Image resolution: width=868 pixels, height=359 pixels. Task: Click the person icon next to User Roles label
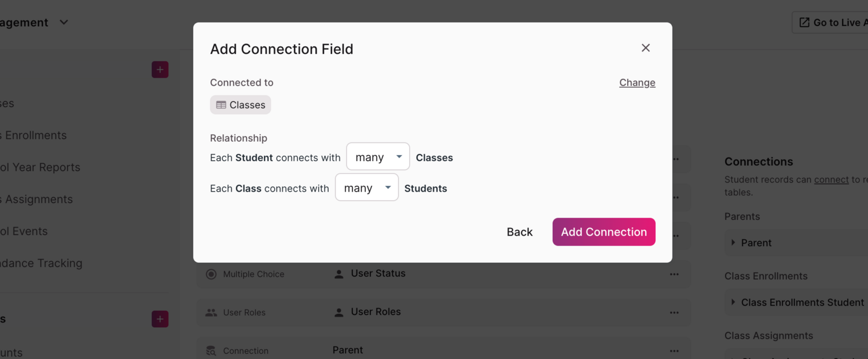pos(338,312)
